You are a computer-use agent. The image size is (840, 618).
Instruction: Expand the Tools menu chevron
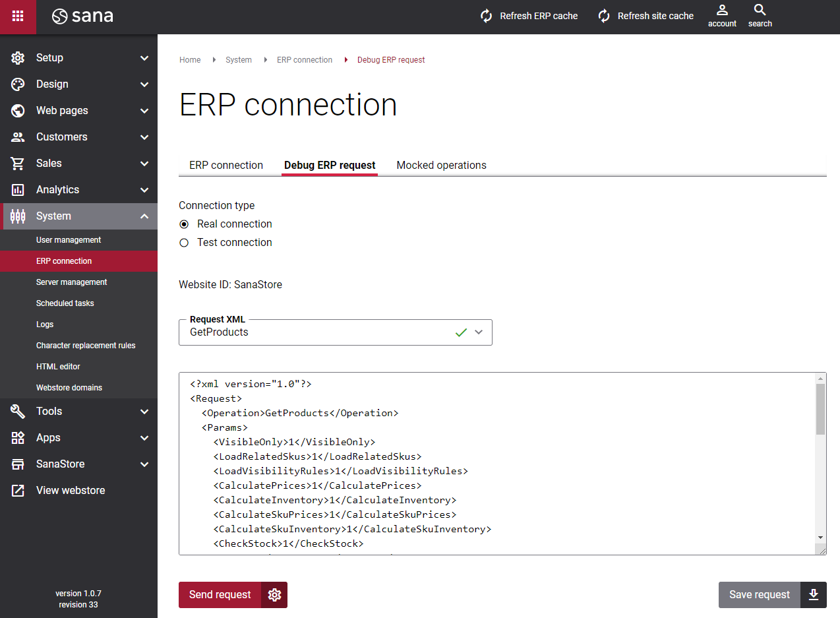point(144,412)
